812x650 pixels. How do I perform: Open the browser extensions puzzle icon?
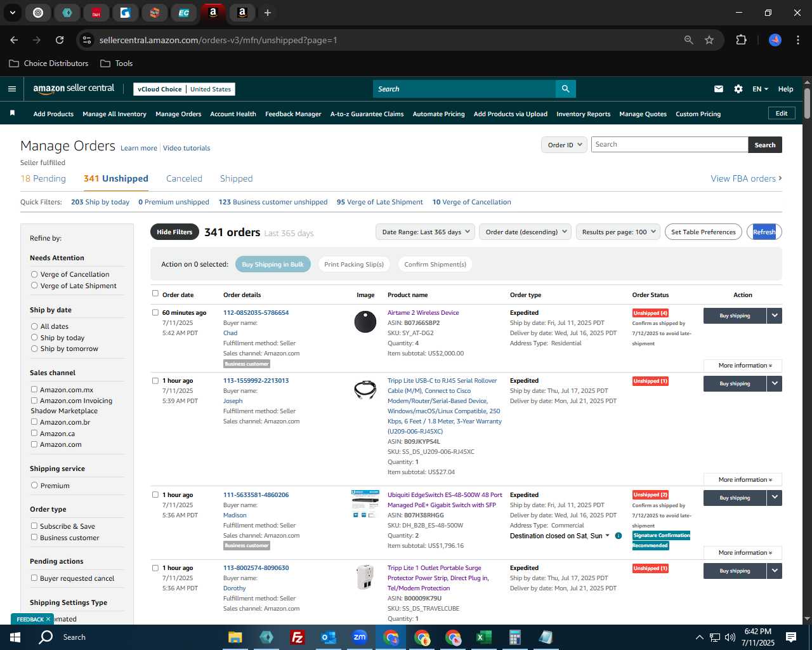[741, 40]
